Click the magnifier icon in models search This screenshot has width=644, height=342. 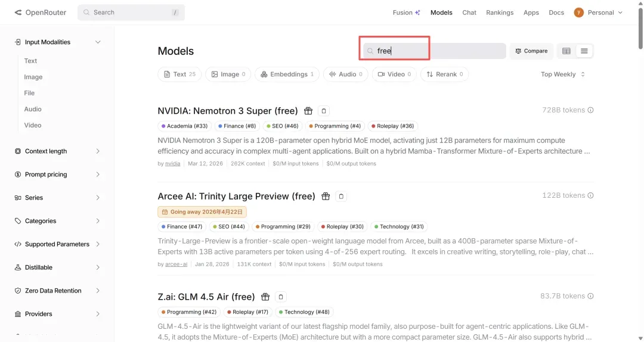[370, 51]
